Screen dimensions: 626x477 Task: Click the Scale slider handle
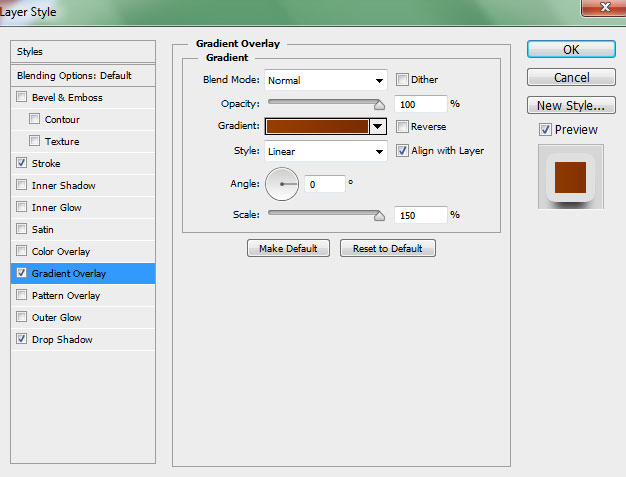click(x=379, y=216)
